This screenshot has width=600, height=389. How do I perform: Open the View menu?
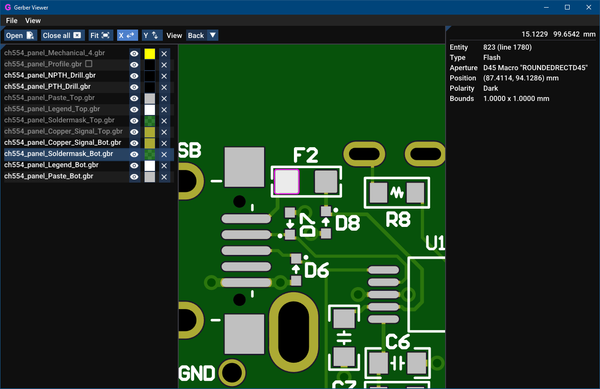point(33,21)
